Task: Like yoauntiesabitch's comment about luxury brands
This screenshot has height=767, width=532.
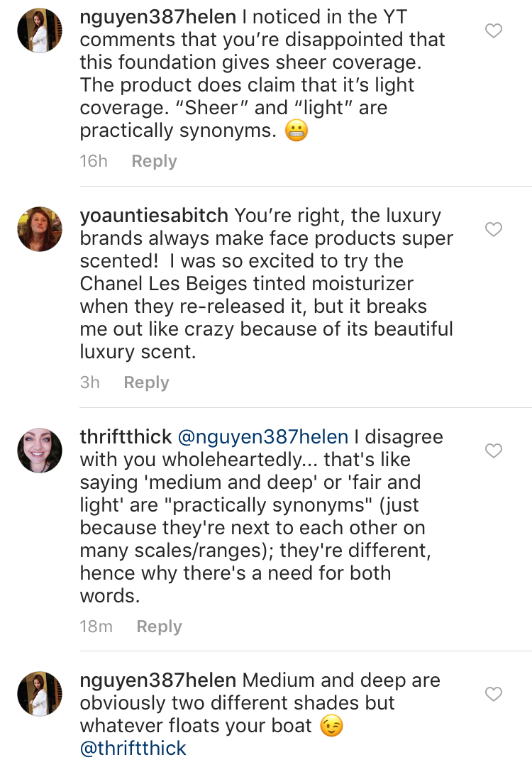Action: (493, 229)
